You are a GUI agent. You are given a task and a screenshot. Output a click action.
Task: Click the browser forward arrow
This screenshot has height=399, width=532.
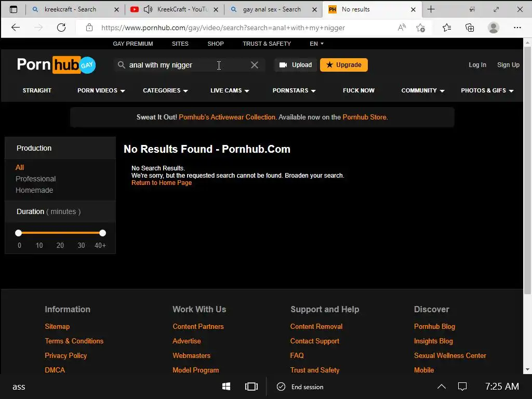(x=38, y=28)
